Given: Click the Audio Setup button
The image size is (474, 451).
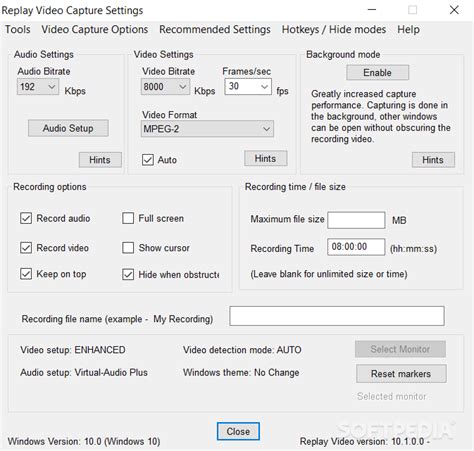Looking at the screenshot, I should [68, 128].
